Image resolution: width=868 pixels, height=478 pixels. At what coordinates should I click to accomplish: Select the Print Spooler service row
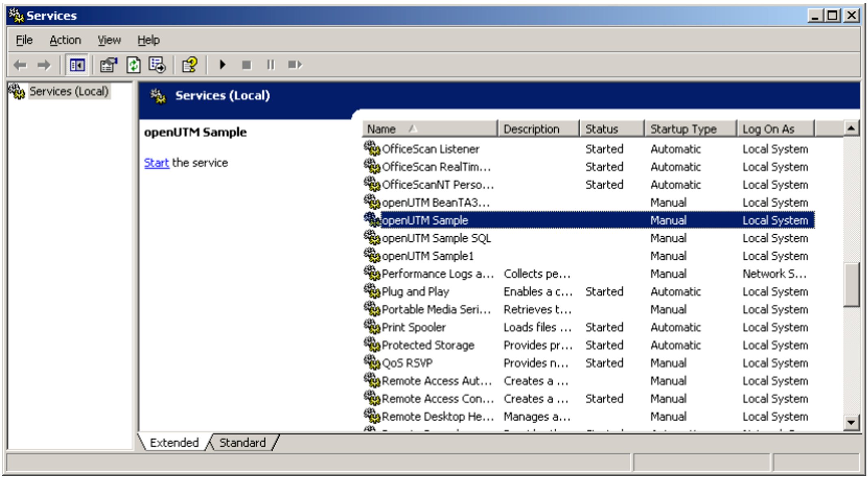point(413,327)
